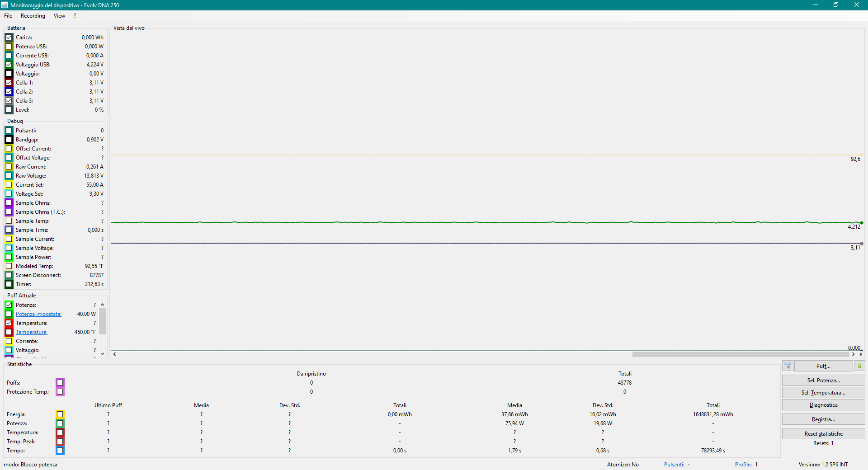
Task: Click the chart's horizontal scrollbar thumb
Action: (741, 354)
